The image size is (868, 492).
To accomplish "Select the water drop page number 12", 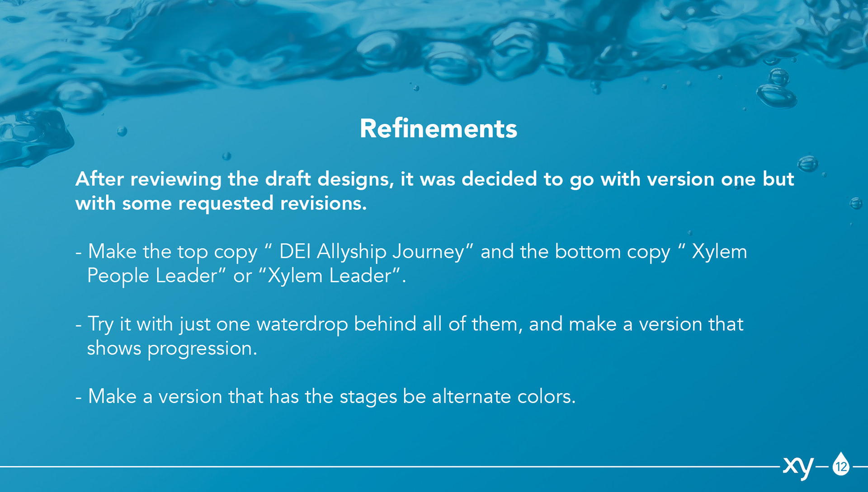I will pyautogui.click(x=841, y=464).
